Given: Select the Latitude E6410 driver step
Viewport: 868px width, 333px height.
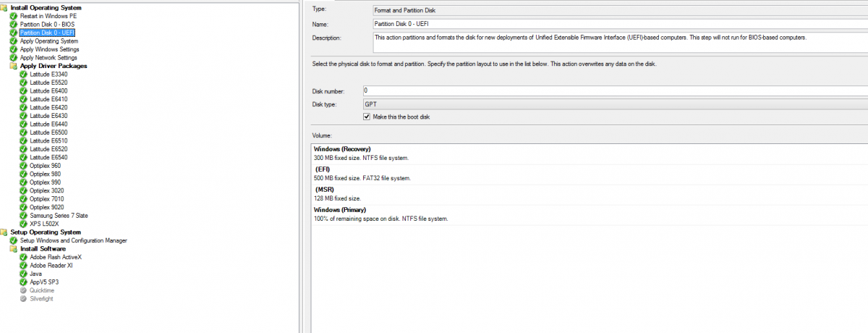Looking at the screenshot, I should 48,99.
